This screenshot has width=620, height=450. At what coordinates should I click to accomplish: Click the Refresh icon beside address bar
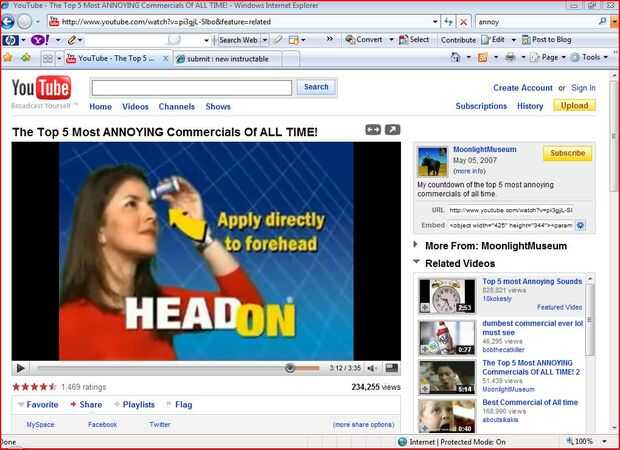pyautogui.click(x=448, y=22)
